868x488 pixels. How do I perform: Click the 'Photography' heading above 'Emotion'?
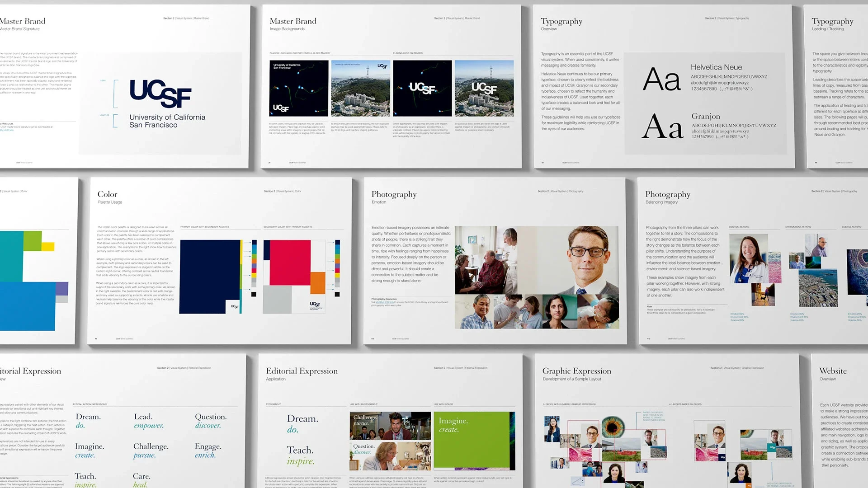click(394, 194)
